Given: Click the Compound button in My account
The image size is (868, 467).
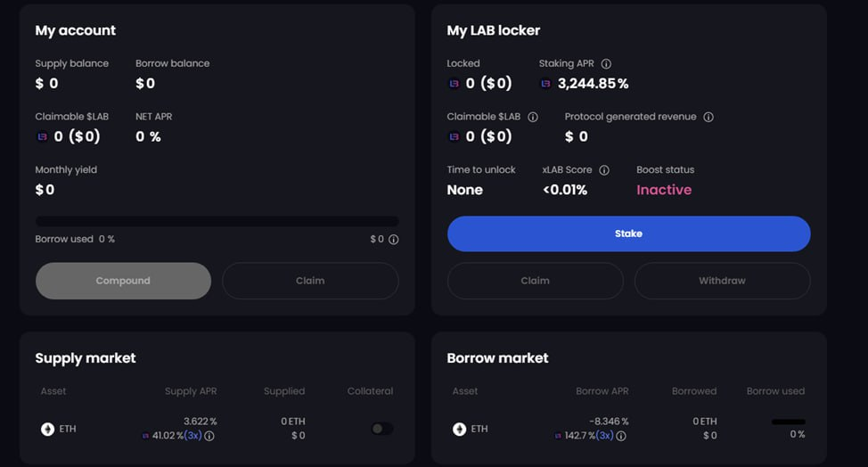Looking at the screenshot, I should (123, 281).
